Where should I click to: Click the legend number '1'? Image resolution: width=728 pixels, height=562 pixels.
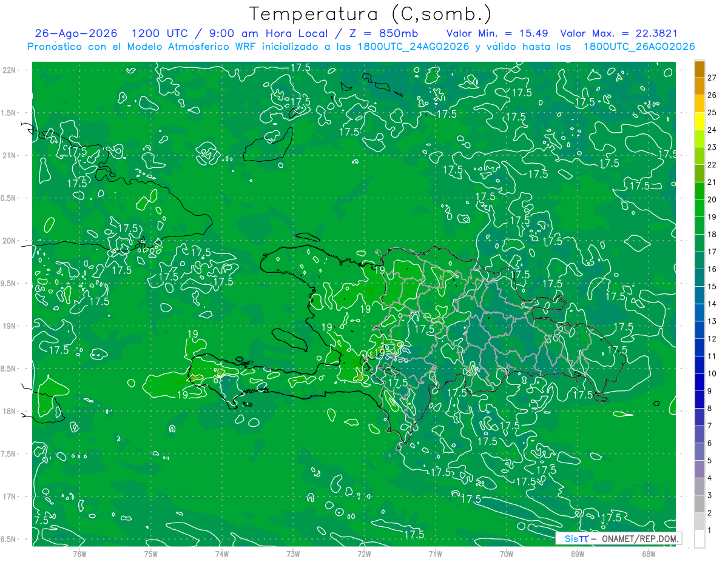point(710,530)
